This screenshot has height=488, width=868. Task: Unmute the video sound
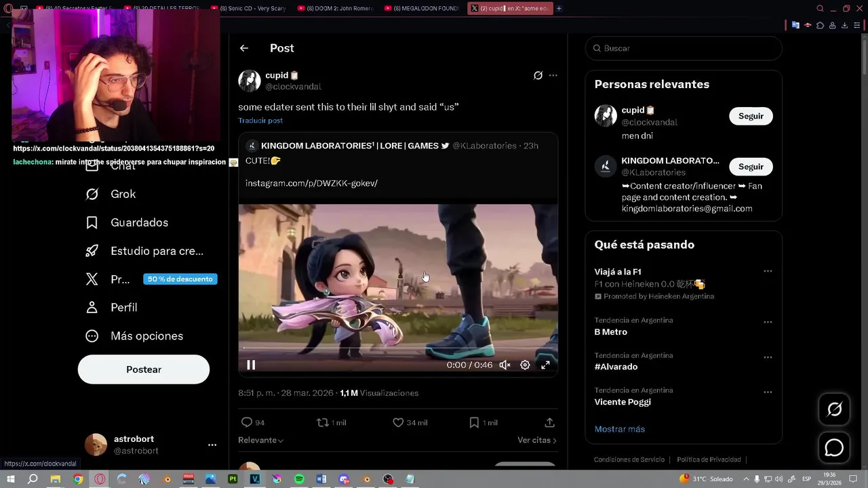pos(505,365)
